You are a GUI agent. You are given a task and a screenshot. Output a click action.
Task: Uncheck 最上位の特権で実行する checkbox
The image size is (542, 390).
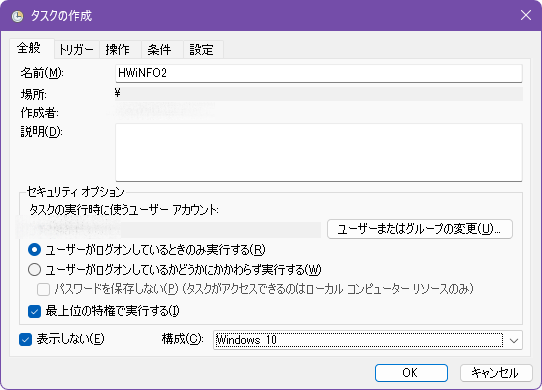34,311
